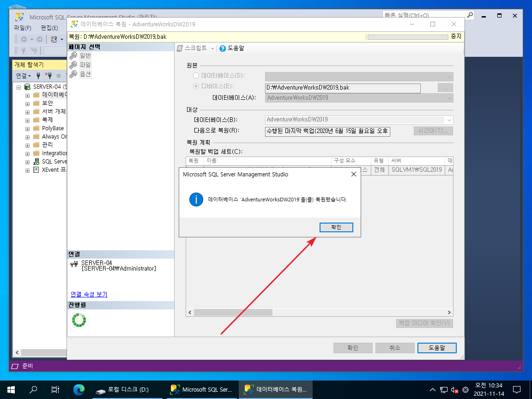Image resolution: width=532 pixels, height=399 pixels.
Task: Click the Object Explorer disconnect plug icon
Action: (48, 75)
